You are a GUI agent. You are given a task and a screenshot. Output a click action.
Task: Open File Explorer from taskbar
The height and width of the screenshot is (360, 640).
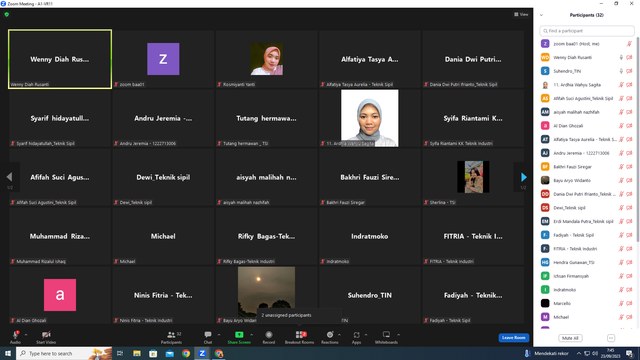137,353
